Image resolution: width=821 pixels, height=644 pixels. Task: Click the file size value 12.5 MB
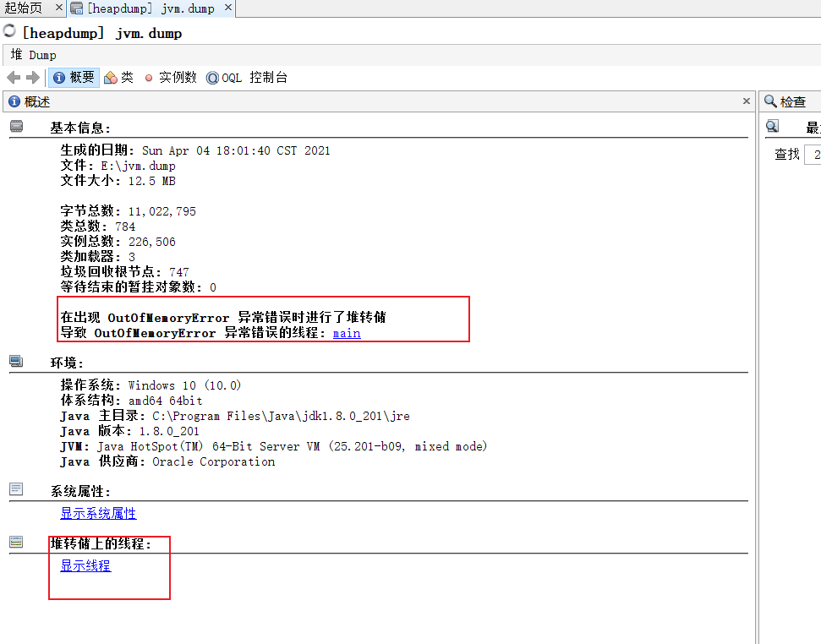[152, 181]
